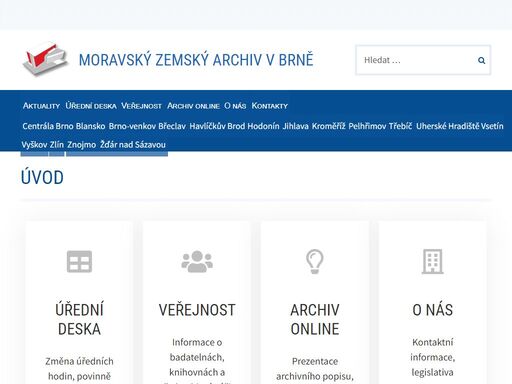Click the Moravský zemský archiv v Brně title

coord(196,60)
